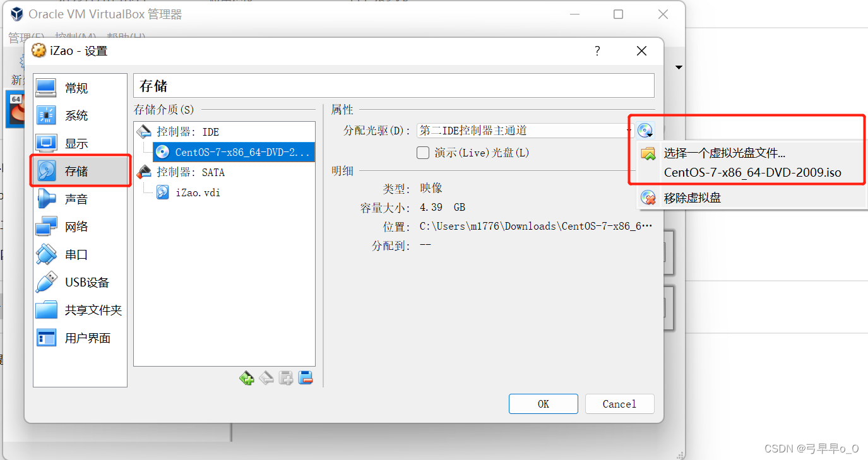Select the 存储 settings category
Viewport: 868px width, 460px height.
click(80, 171)
